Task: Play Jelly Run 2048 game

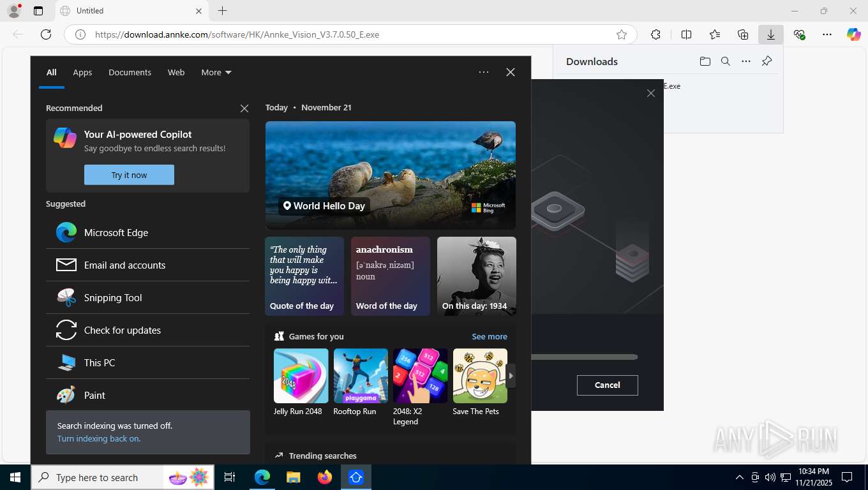Action: coord(301,382)
